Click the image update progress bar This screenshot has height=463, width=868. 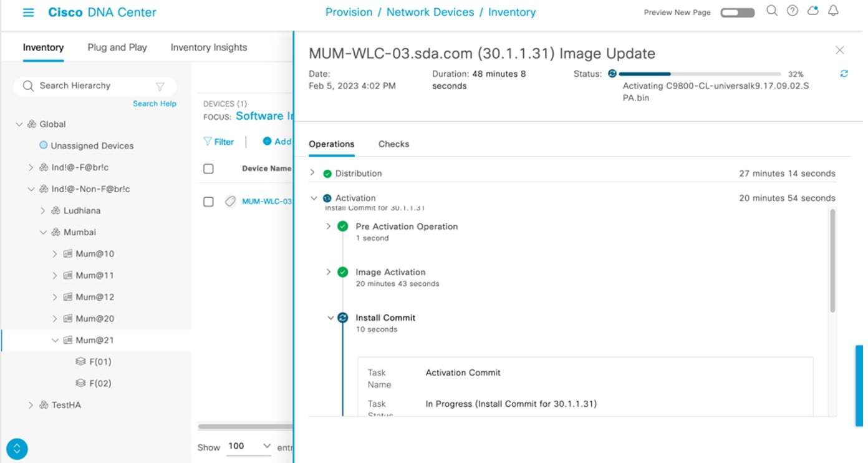click(x=700, y=74)
